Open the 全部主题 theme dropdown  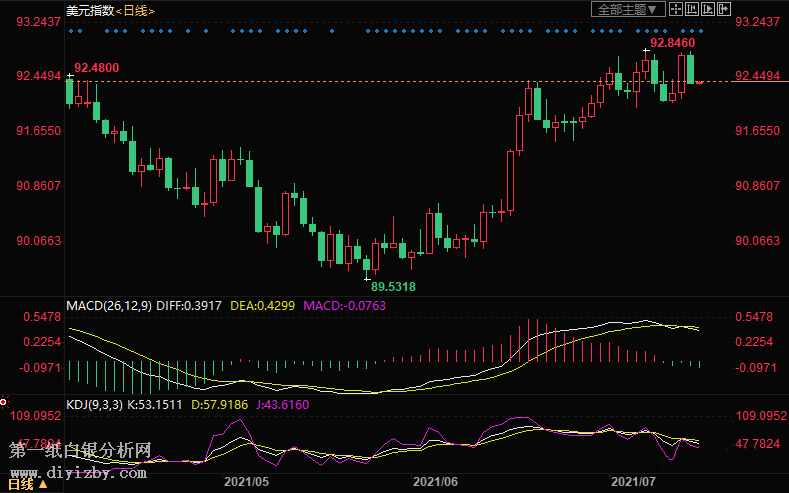click(x=629, y=9)
